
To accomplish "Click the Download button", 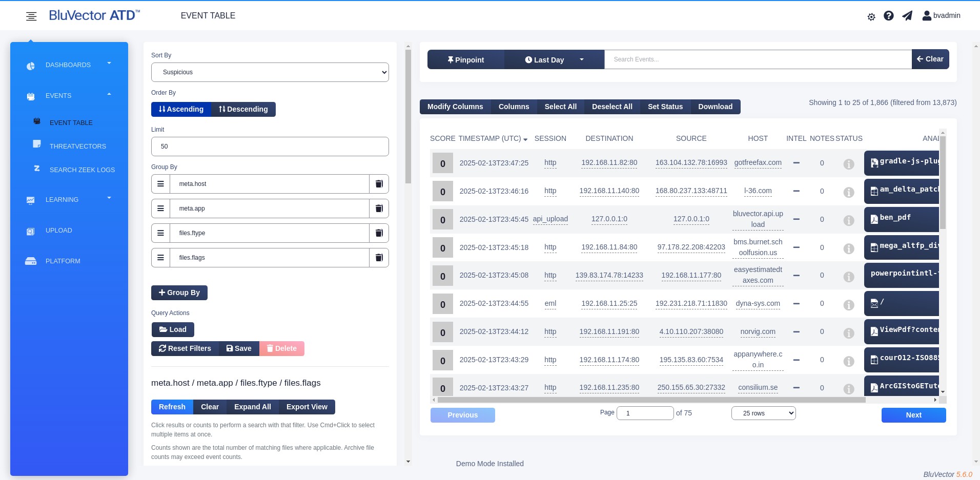I will pos(716,107).
